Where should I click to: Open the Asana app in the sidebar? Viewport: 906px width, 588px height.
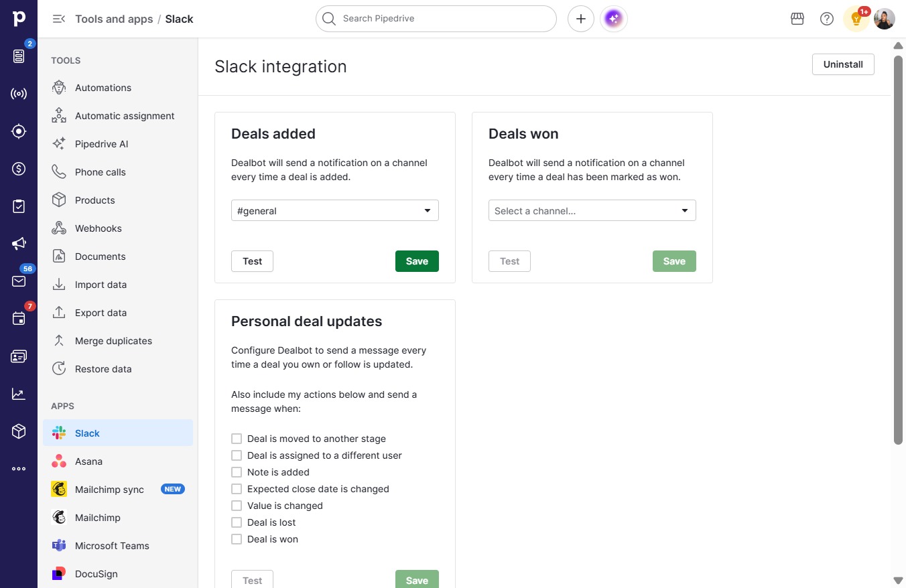[118, 461]
